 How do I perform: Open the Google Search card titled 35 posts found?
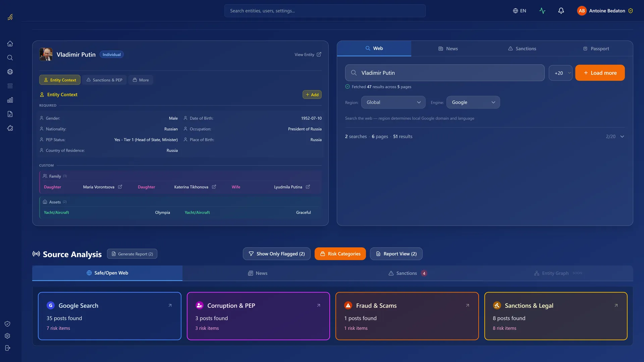pos(110,316)
